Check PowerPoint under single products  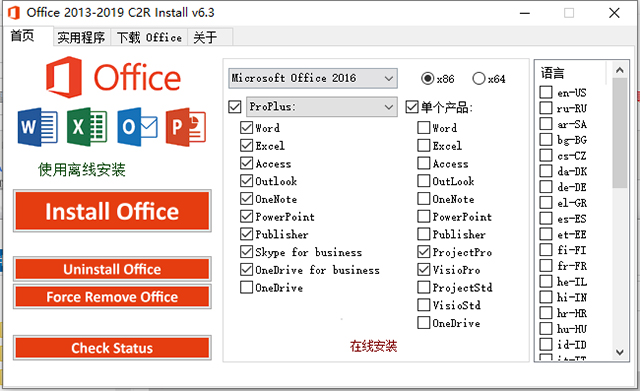click(424, 216)
